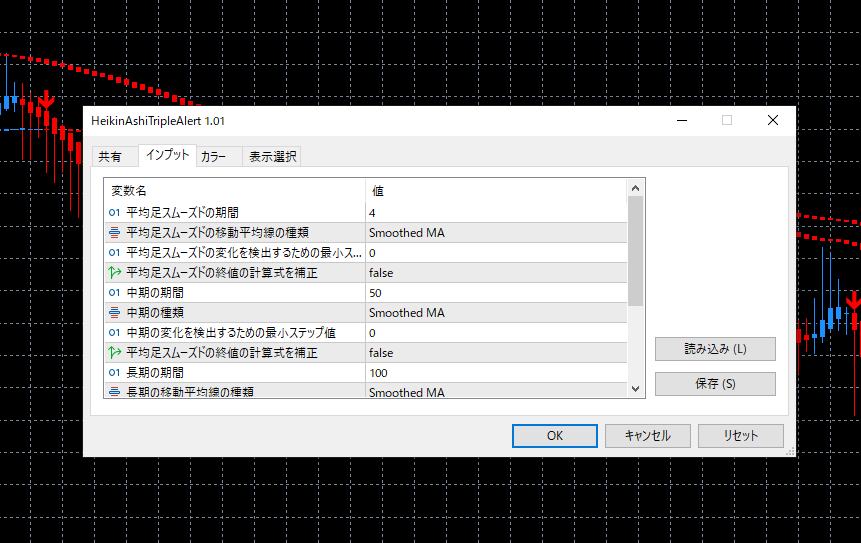Image resolution: width=861 pixels, height=543 pixels.
Task: Open the 表示選択 tab
Action: pyautogui.click(x=272, y=156)
